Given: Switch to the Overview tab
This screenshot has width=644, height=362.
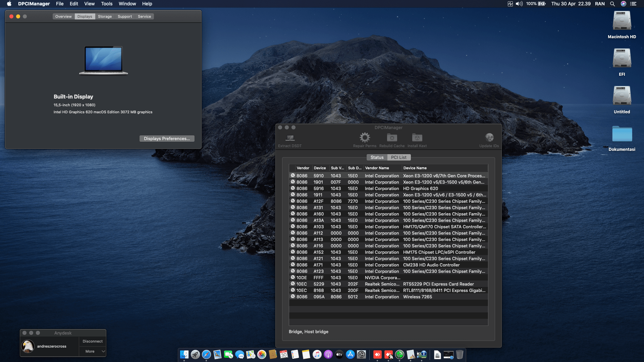Looking at the screenshot, I should point(63,16).
